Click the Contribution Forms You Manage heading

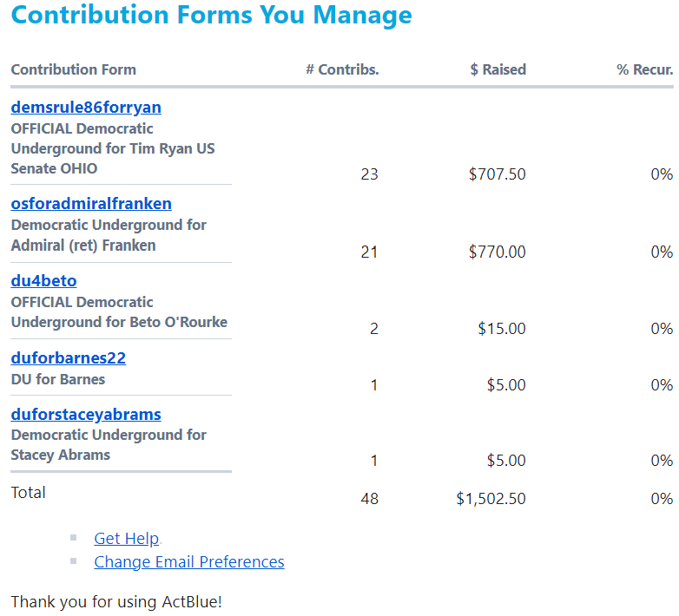point(211,15)
